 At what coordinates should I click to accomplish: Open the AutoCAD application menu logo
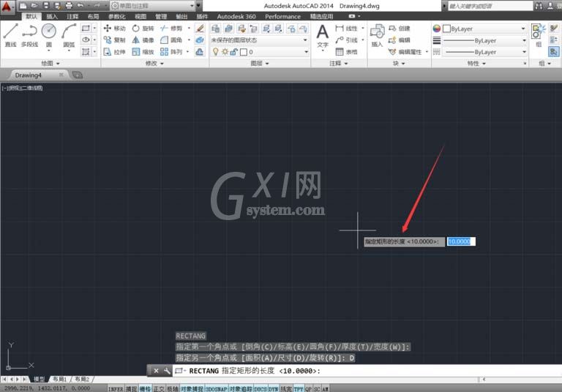(7, 7)
